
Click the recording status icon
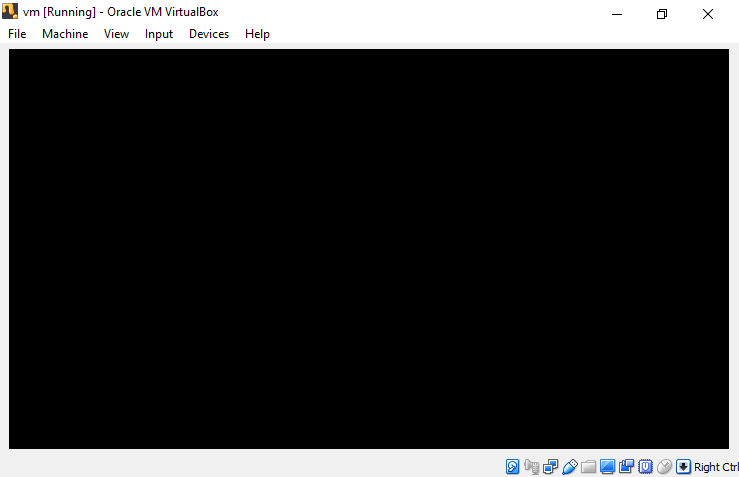(x=626, y=467)
